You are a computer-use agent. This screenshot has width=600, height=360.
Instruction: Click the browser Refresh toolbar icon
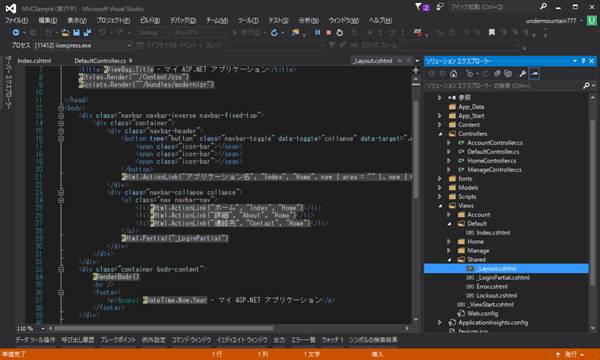click(274, 33)
